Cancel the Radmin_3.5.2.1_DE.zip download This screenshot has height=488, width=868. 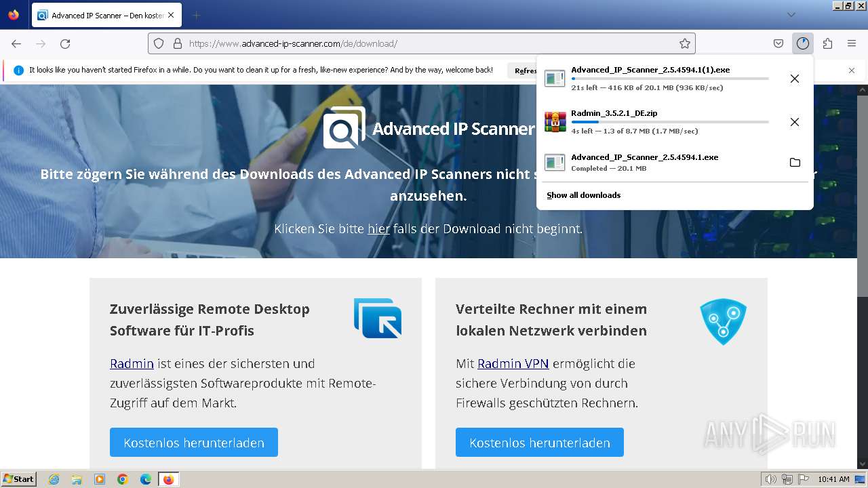[x=795, y=122]
